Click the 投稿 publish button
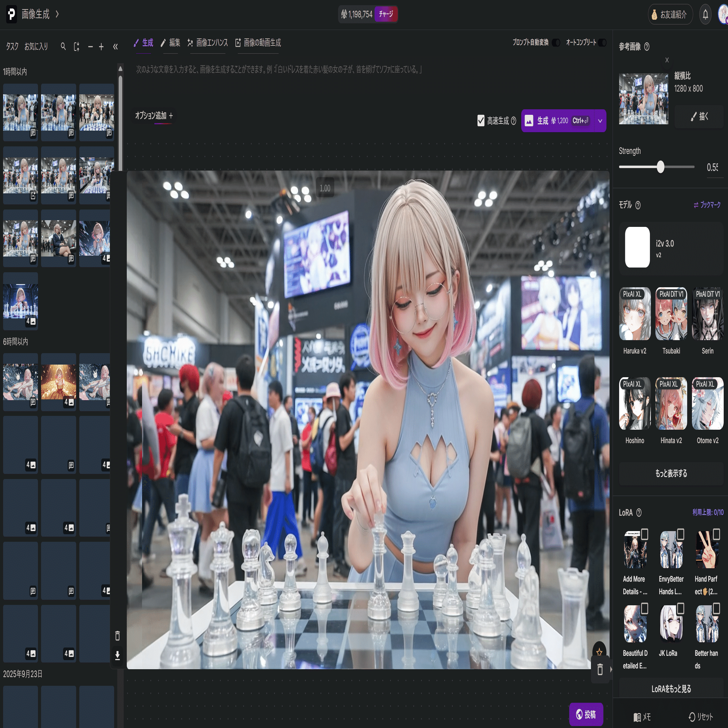The width and height of the screenshot is (728, 728). (x=587, y=713)
